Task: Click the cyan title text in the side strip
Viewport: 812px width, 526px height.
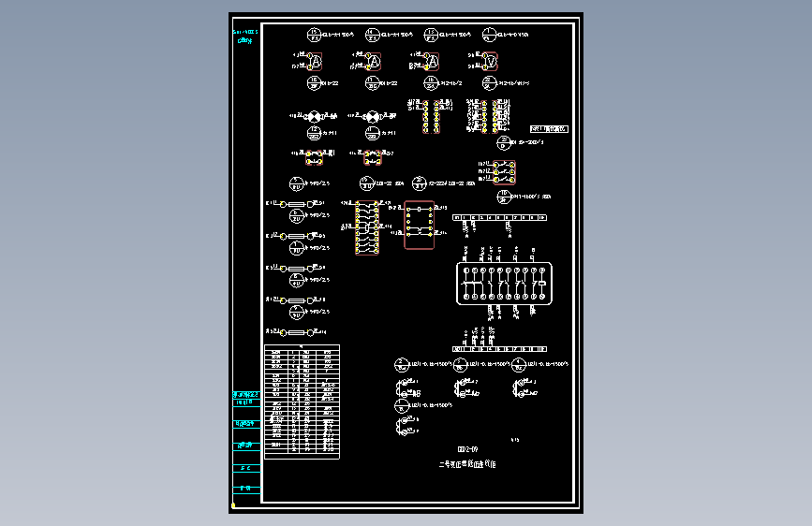Action: [x=245, y=36]
